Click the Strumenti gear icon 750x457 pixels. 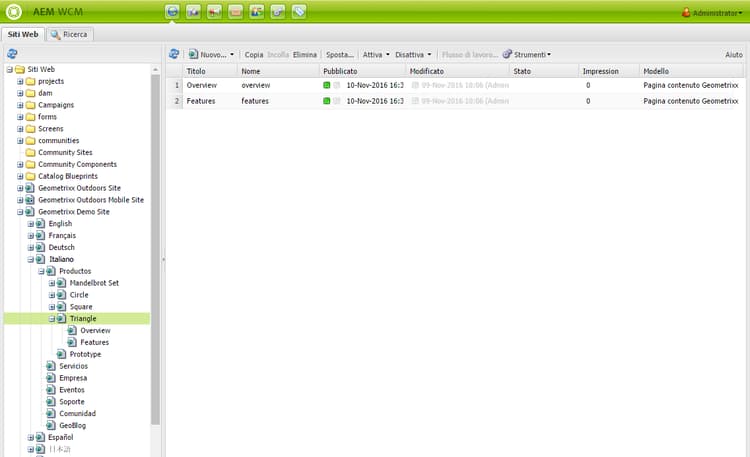[507, 54]
